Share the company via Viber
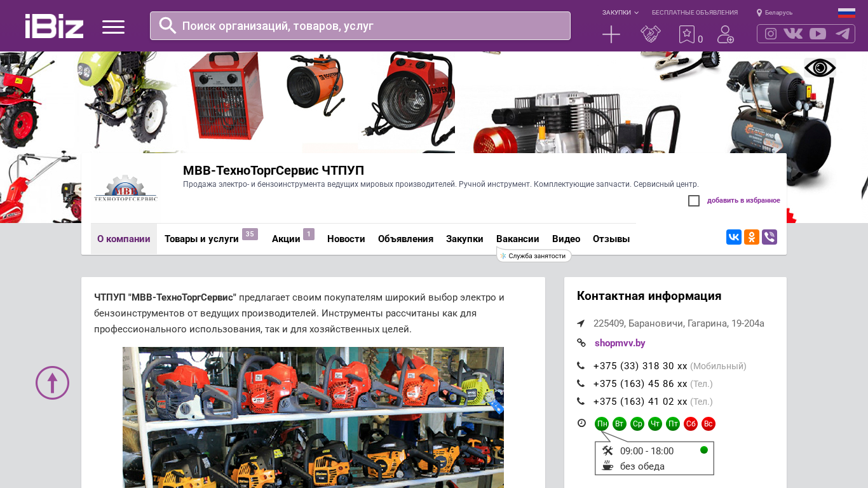Image resolution: width=868 pixels, height=488 pixels. pos(770,237)
